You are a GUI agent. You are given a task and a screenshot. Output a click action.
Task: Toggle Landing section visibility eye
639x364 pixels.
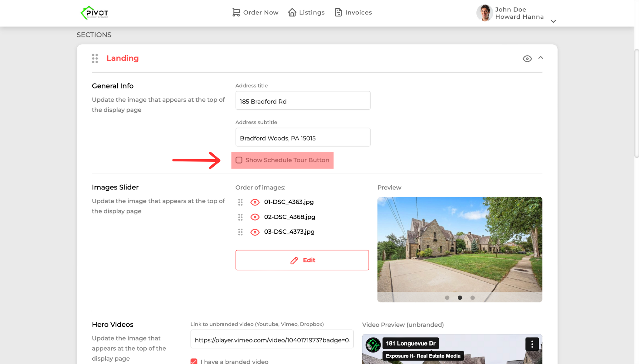(x=527, y=59)
